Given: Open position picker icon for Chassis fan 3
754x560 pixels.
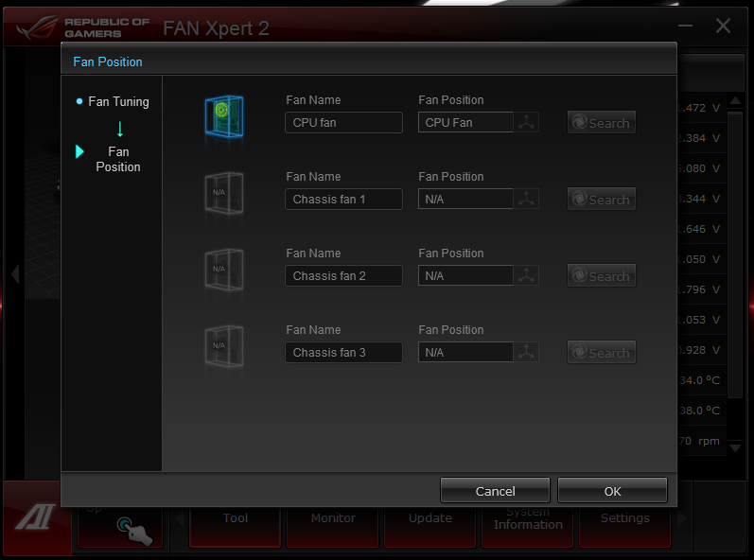Looking at the screenshot, I should coord(526,352).
